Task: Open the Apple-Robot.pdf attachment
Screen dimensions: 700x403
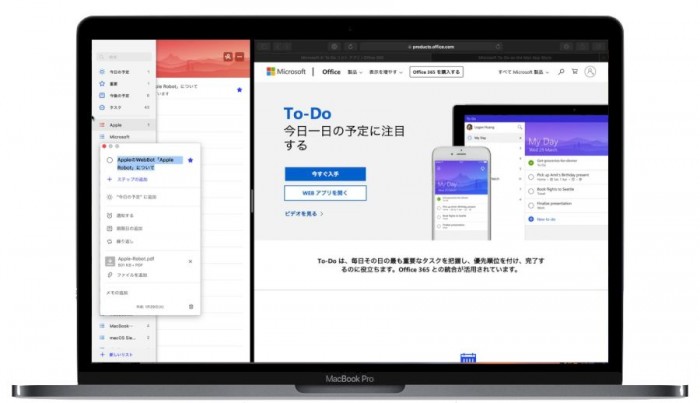Action: 130,262
